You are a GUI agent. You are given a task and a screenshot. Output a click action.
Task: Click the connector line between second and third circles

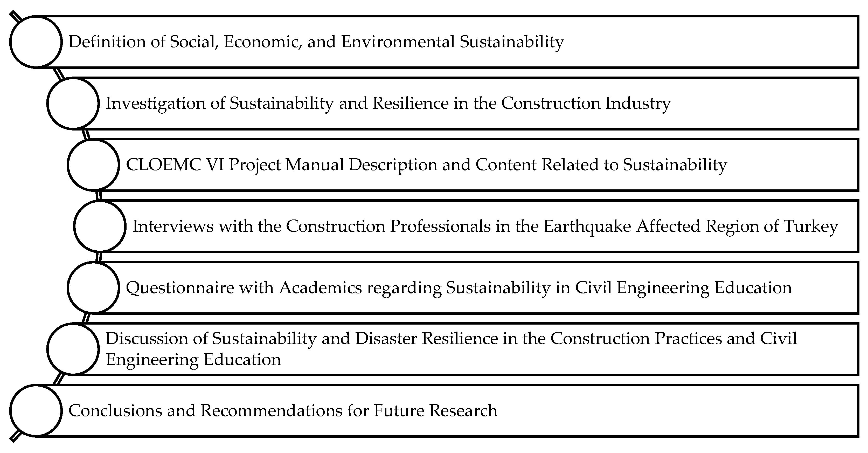tap(86, 134)
